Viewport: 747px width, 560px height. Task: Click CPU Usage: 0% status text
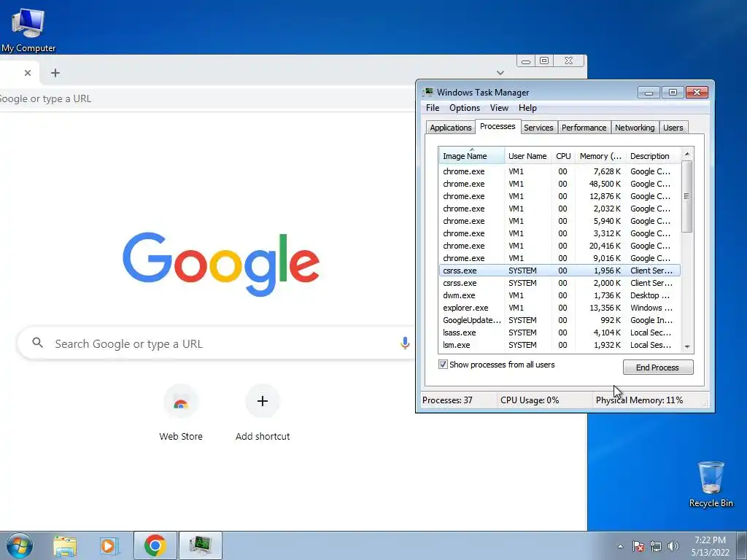point(530,400)
